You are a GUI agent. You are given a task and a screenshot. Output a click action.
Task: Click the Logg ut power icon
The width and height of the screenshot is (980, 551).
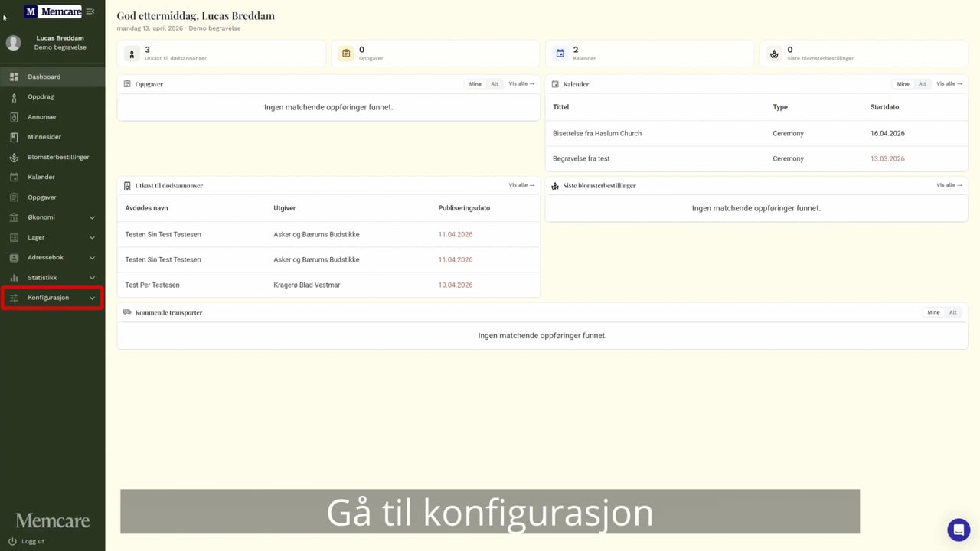(12, 541)
